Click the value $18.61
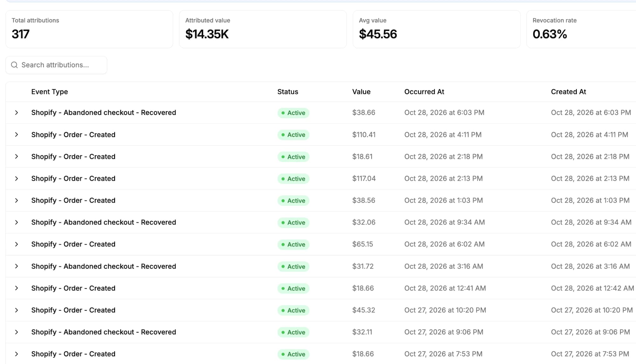Image resolution: width=636 pixels, height=364 pixels. (x=362, y=157)
